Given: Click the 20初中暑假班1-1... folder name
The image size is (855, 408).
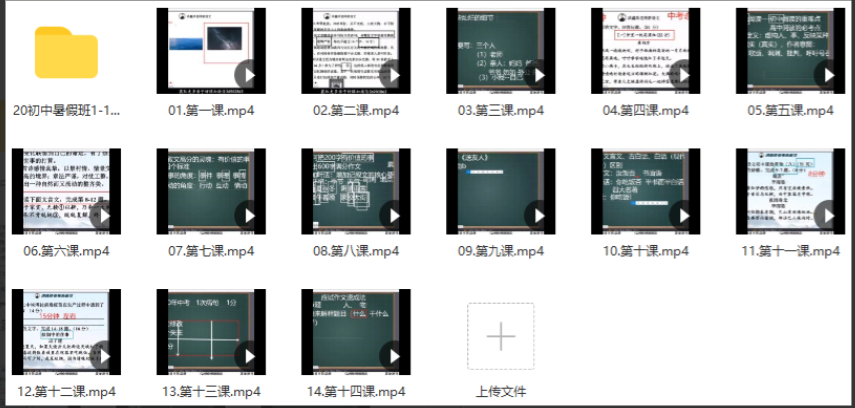Looking at the screenshot, I should tap(66, 110).
